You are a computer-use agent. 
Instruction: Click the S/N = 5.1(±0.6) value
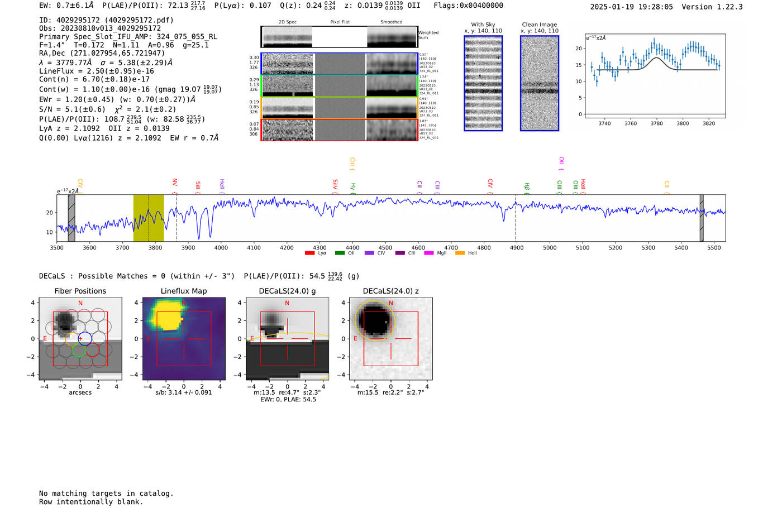(72, 109)
